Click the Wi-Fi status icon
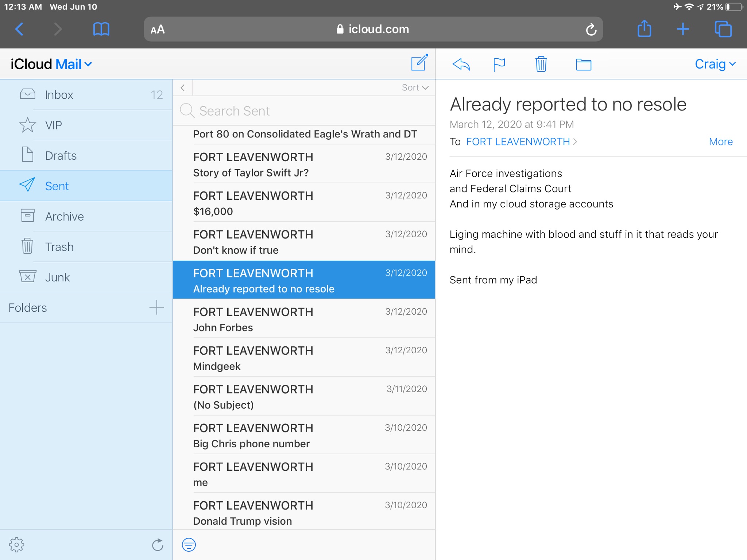The width and height of the screenshot is (747, 560). pyautogui.click(x=689, y=7)
